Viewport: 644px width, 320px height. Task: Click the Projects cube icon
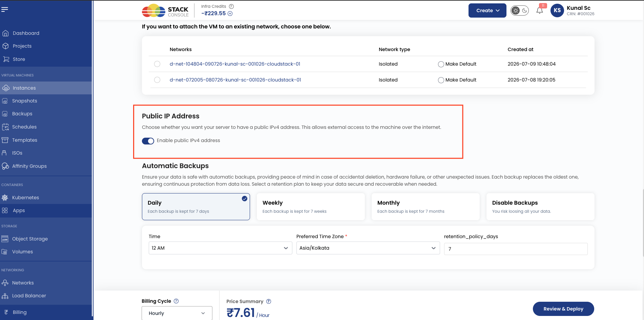pos(5,46)
